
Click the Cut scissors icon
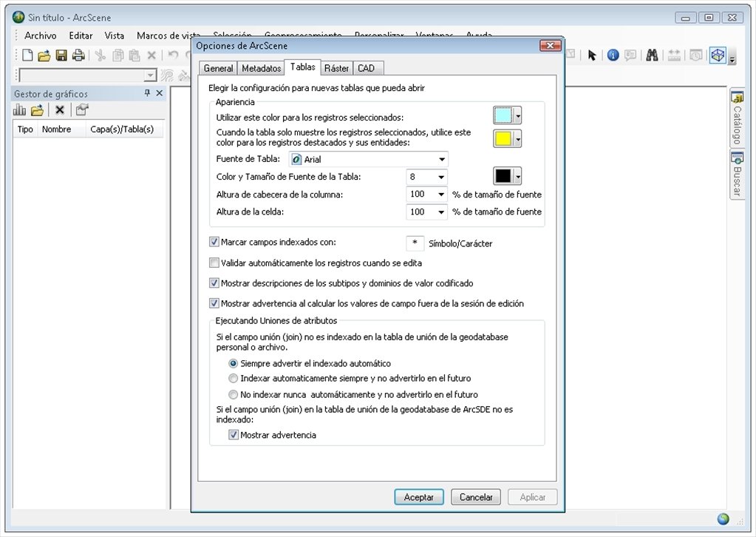pyautogui.click(x=101, y=55)
